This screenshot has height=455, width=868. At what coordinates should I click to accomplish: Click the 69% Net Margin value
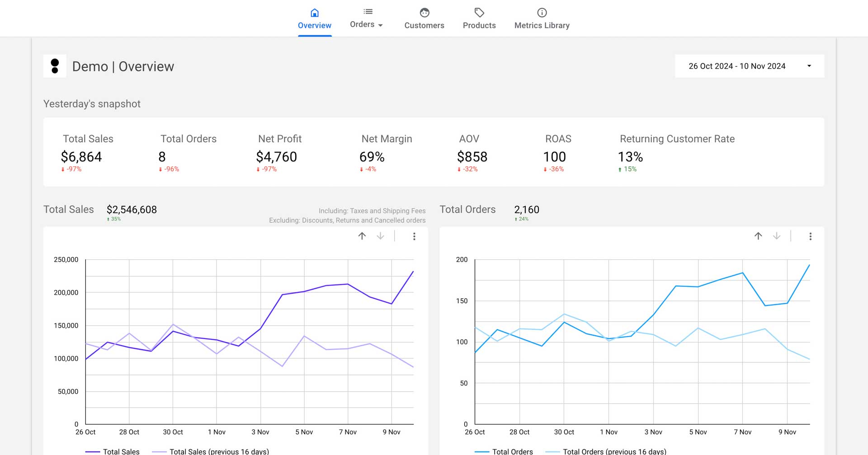point(372,157)
